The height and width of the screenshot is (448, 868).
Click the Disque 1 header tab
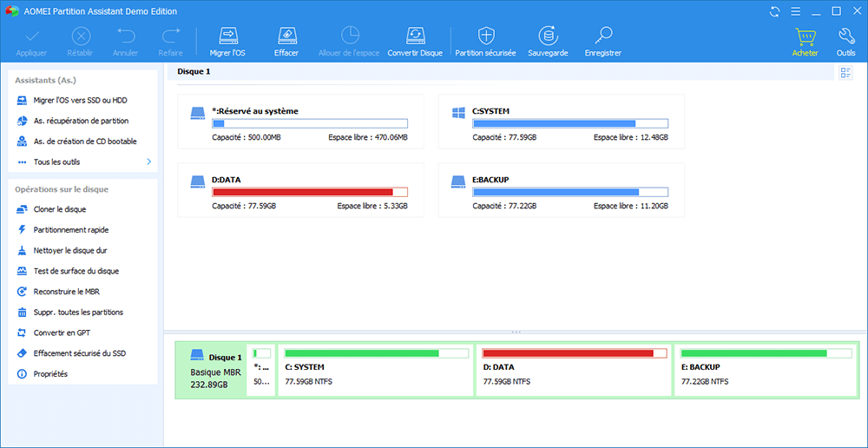click(194, 71)
